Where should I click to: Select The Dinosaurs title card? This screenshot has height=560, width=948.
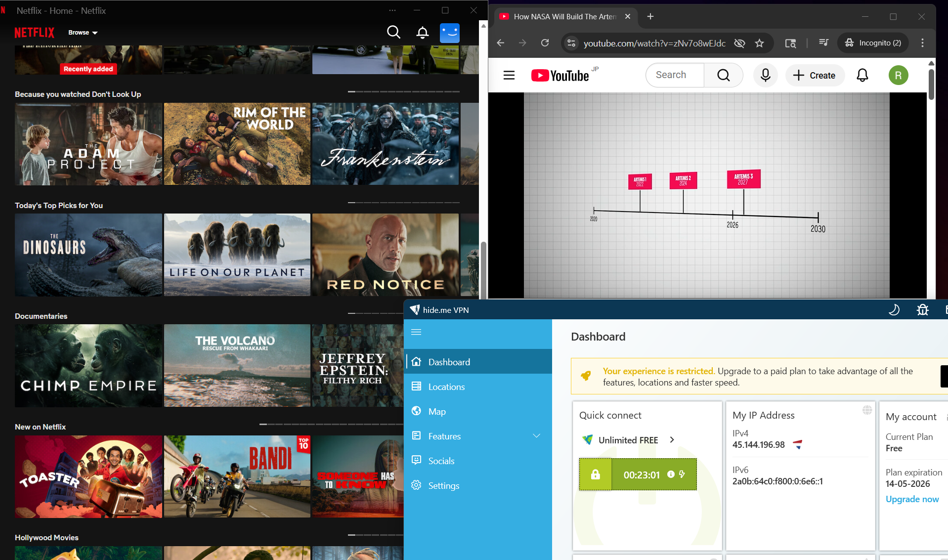pyautogui.click(x=88, y=255)
